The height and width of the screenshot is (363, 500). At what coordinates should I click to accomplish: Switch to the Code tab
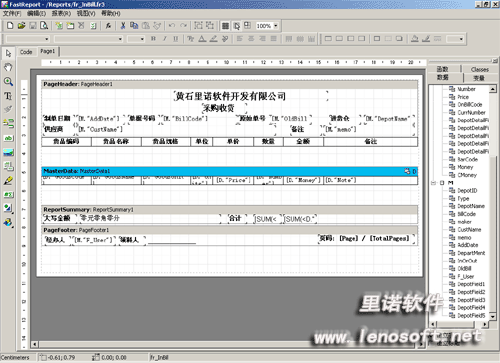(26, 52)
